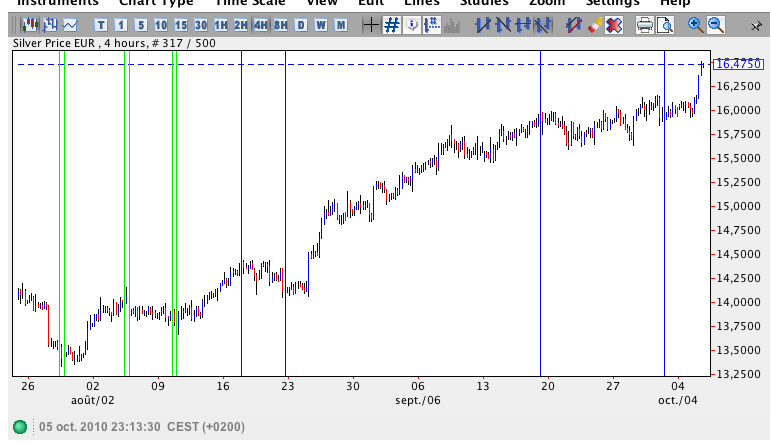The height and width of the screenshot is (445, 771).
Task: Toggle the price scale grid icon
Action: tap(432, 25)
